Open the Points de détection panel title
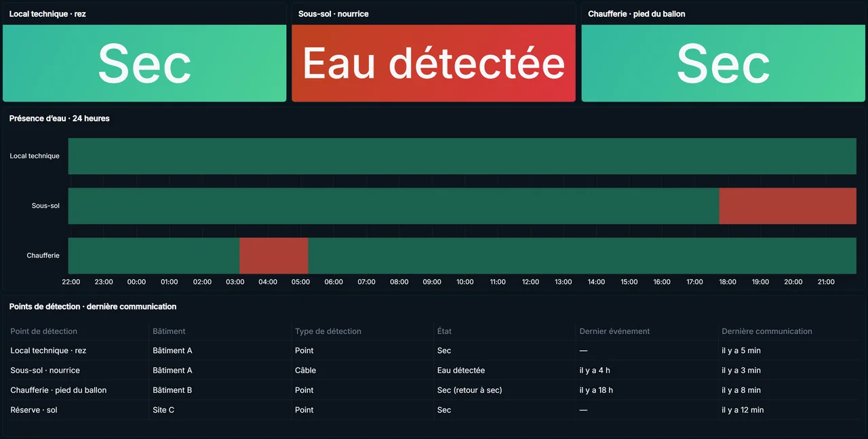Screen dimensions: 868x439 pos(93,307)
